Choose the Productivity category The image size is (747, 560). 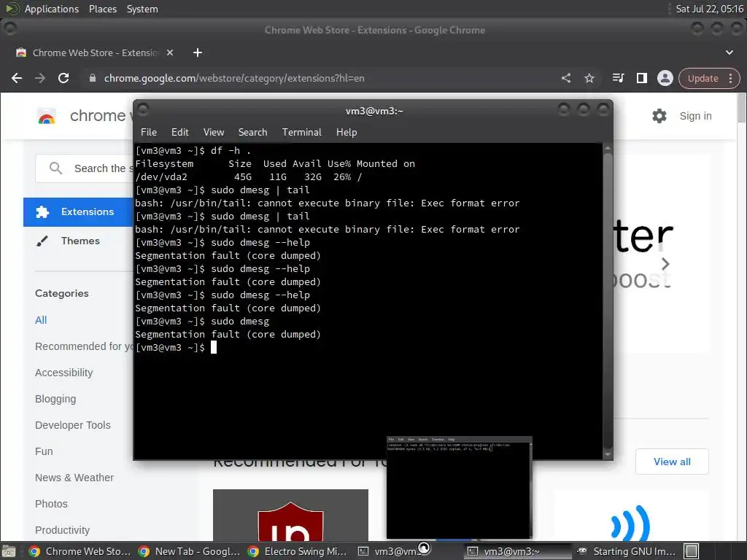point(63,530)
